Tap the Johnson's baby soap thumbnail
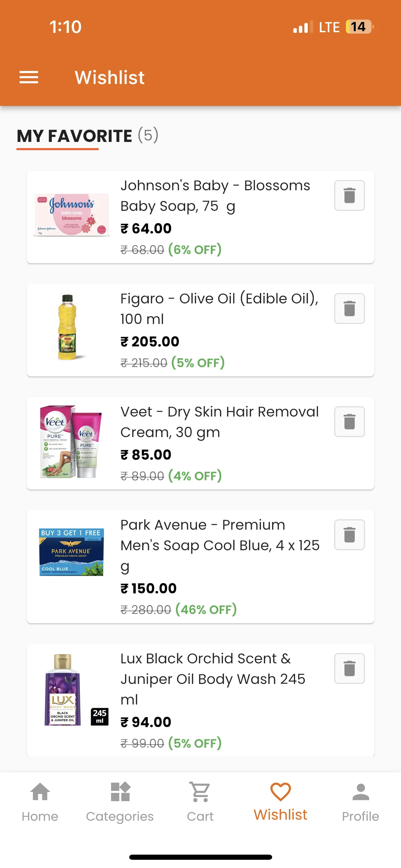The image size is (401, 868). (x=71, y=215)
